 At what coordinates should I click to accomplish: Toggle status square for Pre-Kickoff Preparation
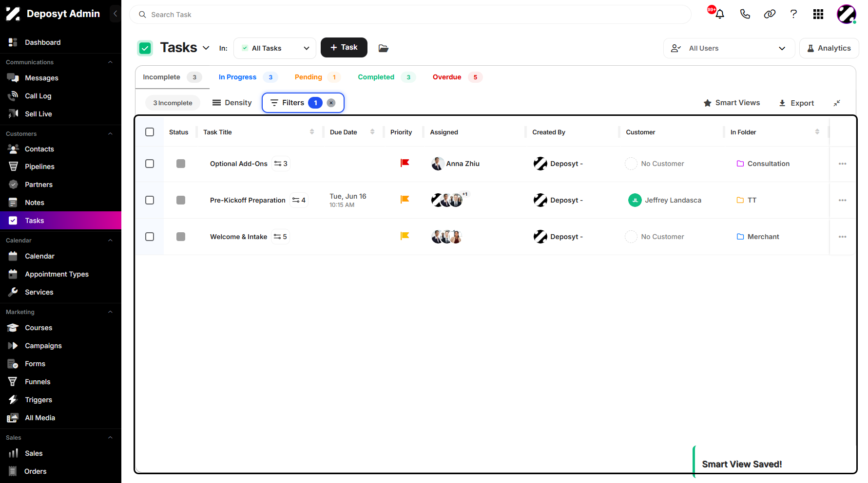(181, 200)
